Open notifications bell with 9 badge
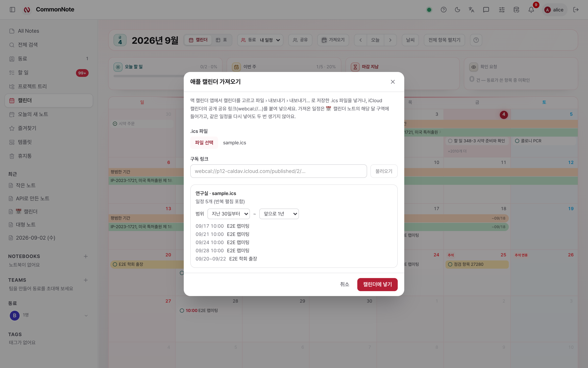588x368 pixels. click(531, 10)
